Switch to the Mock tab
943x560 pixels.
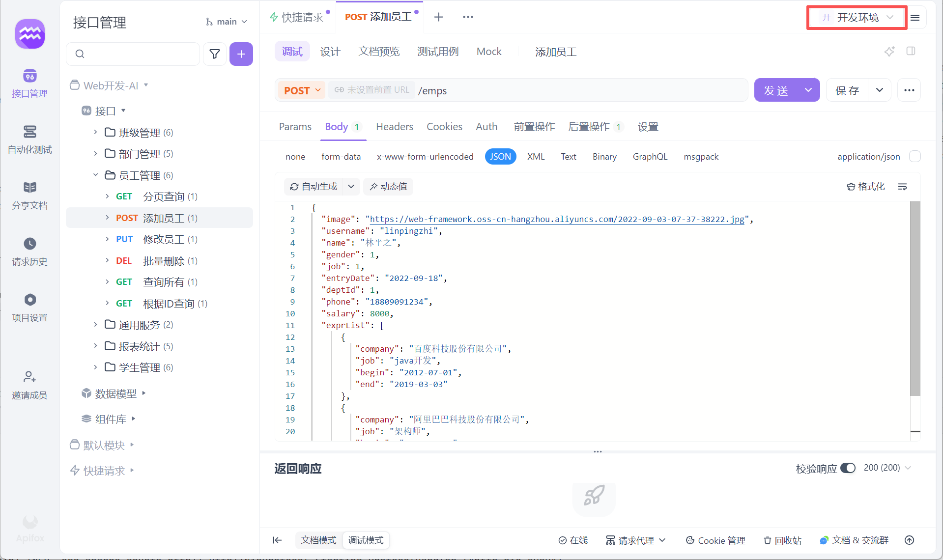pos(489,52)
